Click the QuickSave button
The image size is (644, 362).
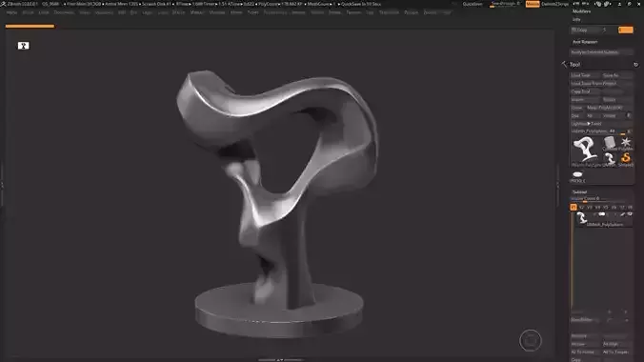(473, 4)
